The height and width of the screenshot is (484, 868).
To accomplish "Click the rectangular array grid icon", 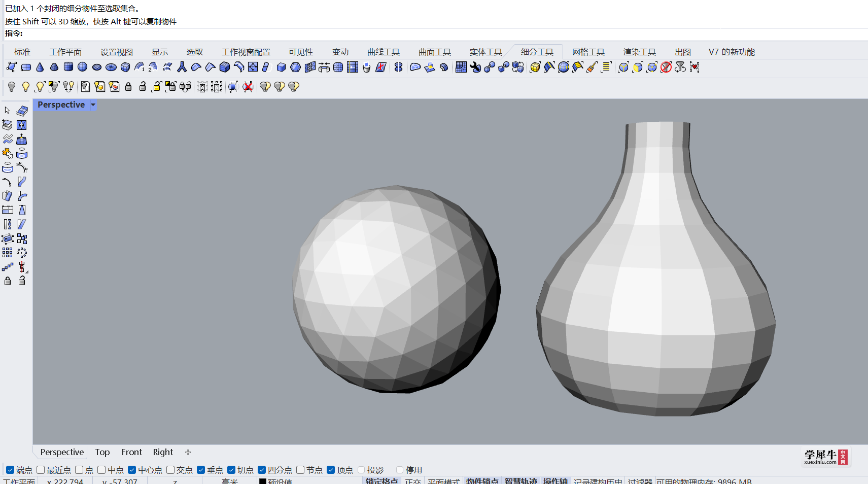I will (7, 253).
